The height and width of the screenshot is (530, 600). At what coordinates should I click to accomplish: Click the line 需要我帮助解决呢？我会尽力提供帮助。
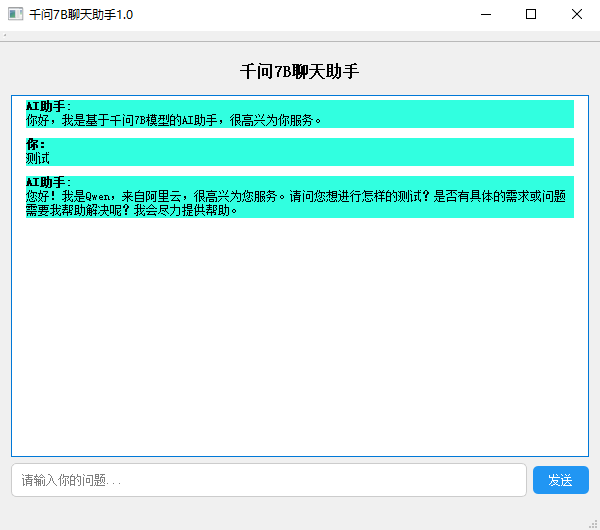[x=132, y=210]
